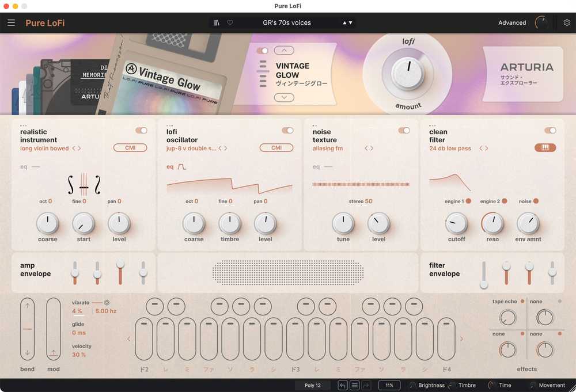Click the mod wheel strip
576x392 pixels.
[x=53, y=329]
